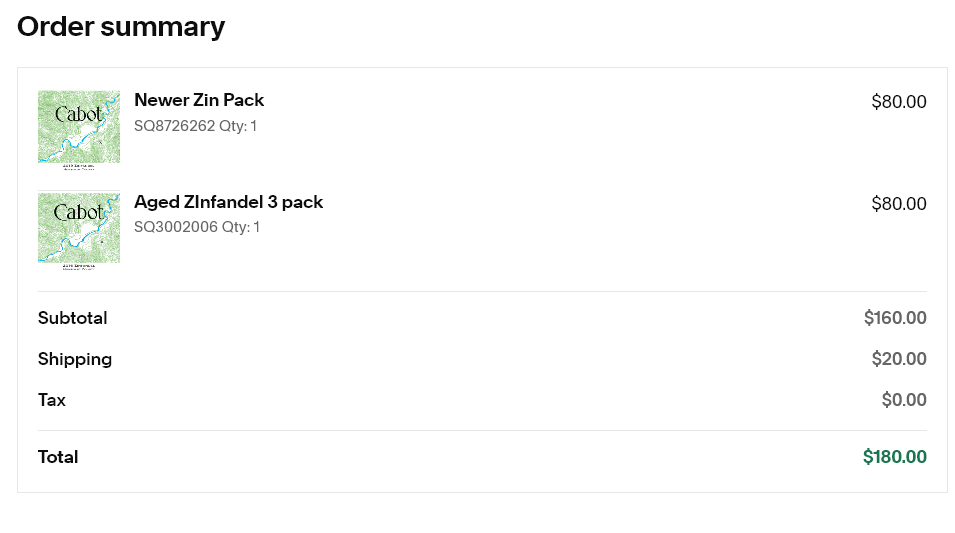Click the Shipping label

75,359
